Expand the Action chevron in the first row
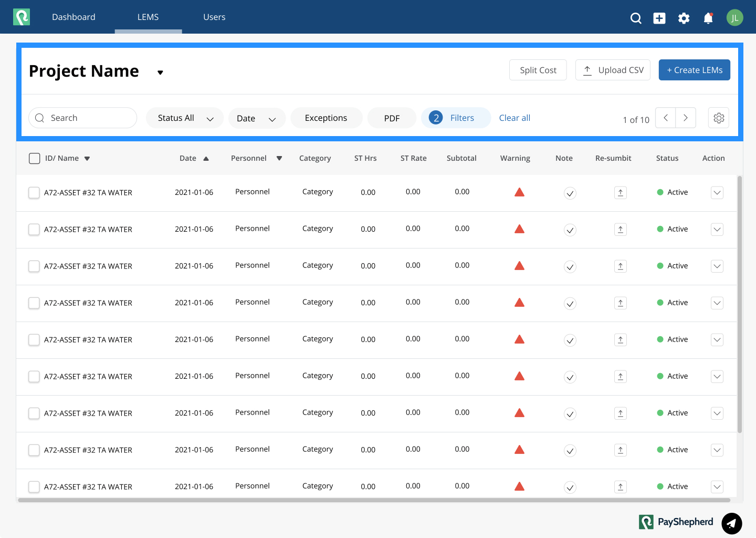Image resolution: width=756 pixels, height=538 pixels. click(717, 193)
